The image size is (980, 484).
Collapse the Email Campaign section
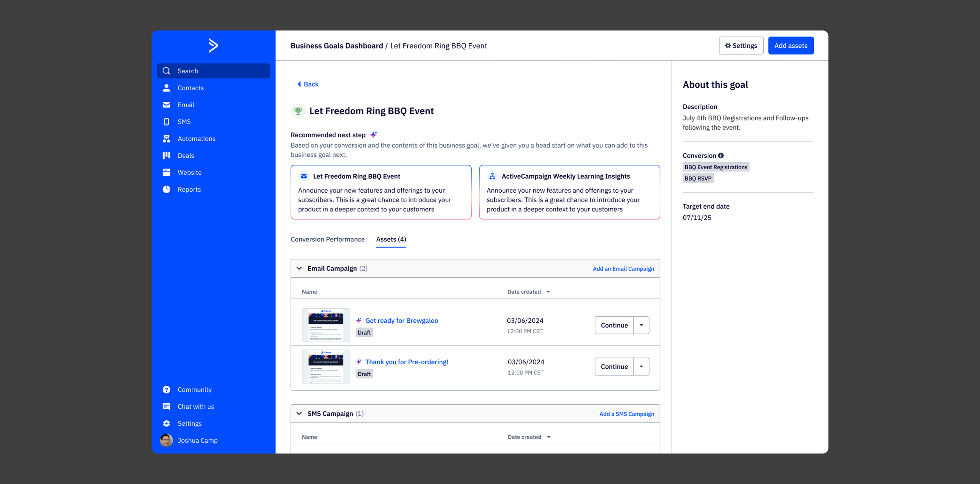pos(299,268)
